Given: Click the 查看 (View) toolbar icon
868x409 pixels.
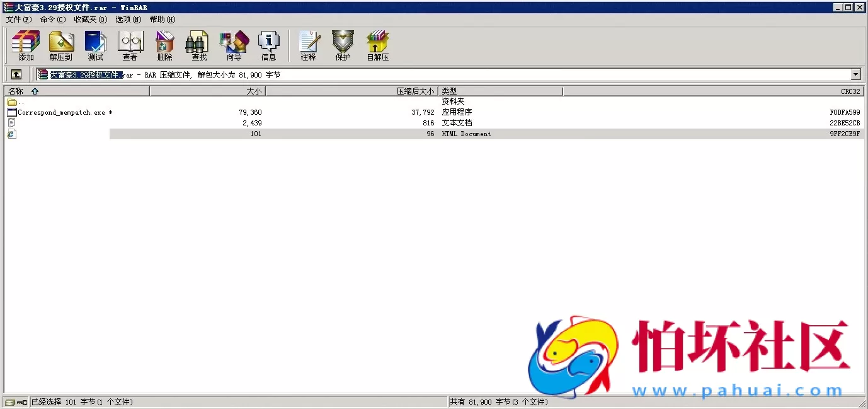Looking at the screenshot, I should point(130,45).
